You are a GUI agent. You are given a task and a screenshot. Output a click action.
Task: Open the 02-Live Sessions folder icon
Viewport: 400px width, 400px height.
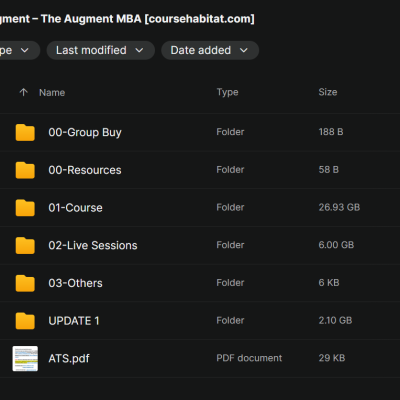[25, 245]
